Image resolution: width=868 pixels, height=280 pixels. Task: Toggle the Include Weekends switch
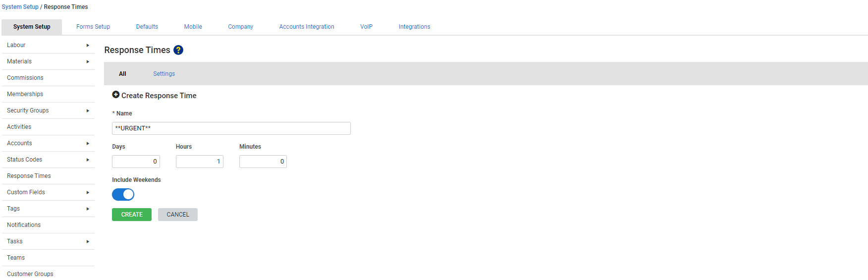click(123, 194)
